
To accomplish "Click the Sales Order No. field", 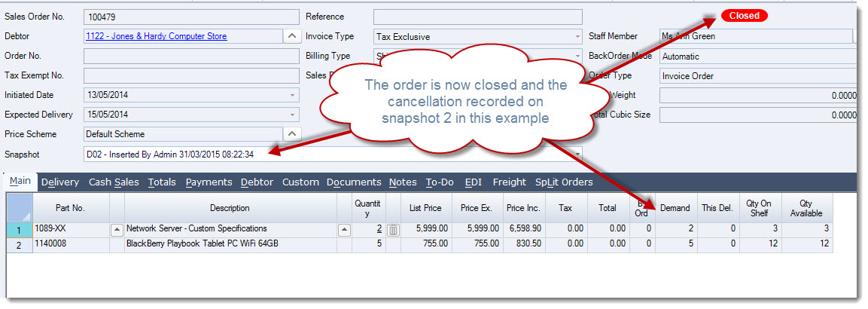I will coord(191,17).
